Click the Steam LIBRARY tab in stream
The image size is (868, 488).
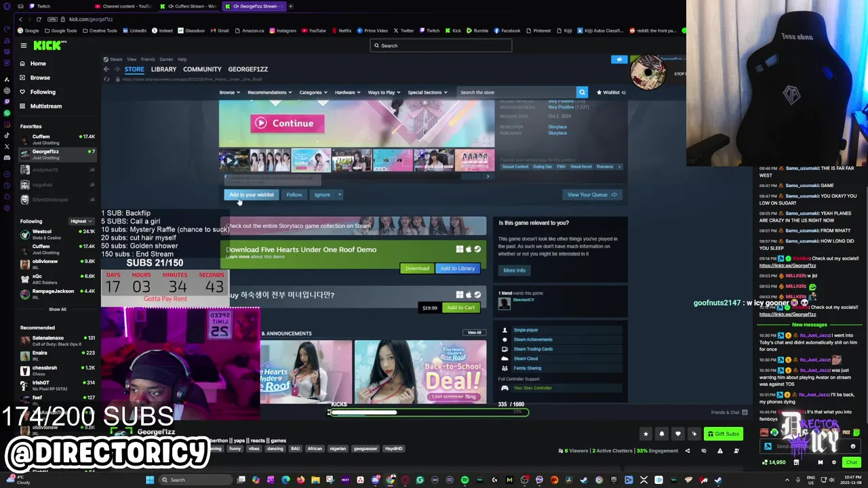[163, 69]
